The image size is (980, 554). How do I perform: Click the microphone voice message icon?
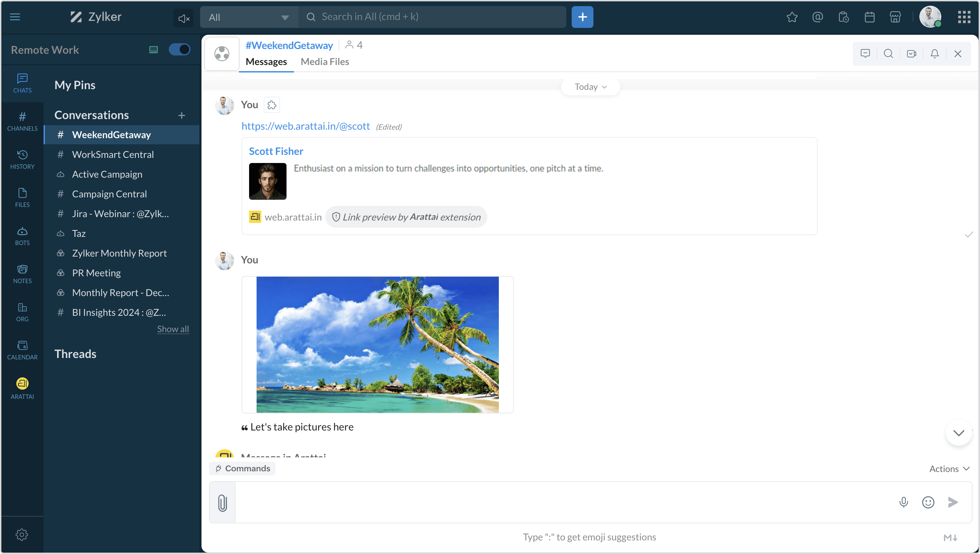click(903, 502)
